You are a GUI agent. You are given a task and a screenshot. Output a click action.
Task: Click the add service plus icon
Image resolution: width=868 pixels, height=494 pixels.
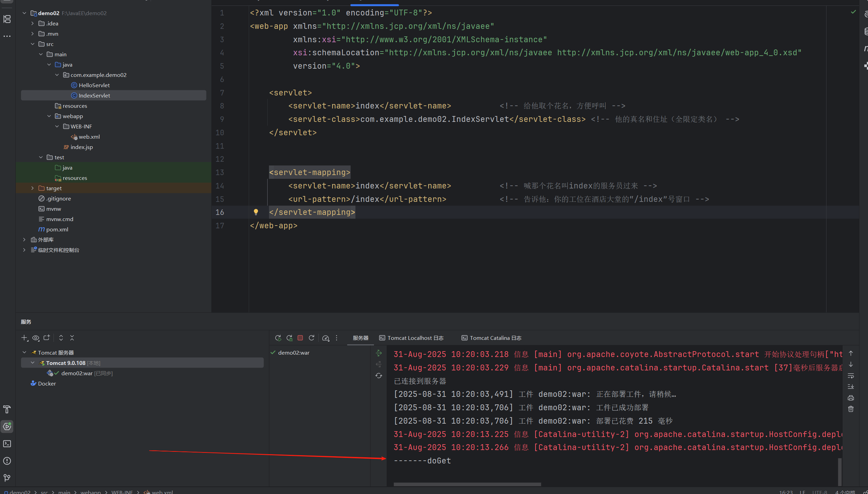tap(24, 338)
